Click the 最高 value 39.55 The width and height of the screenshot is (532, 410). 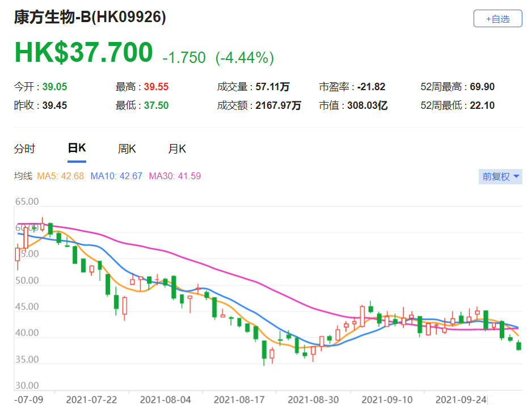pyautogui.click(x=156, y=86)
